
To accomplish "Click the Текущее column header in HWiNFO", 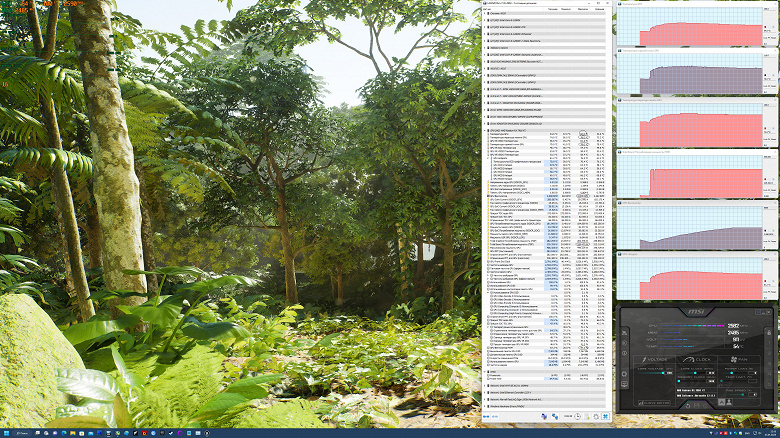I will coord(553,9).
